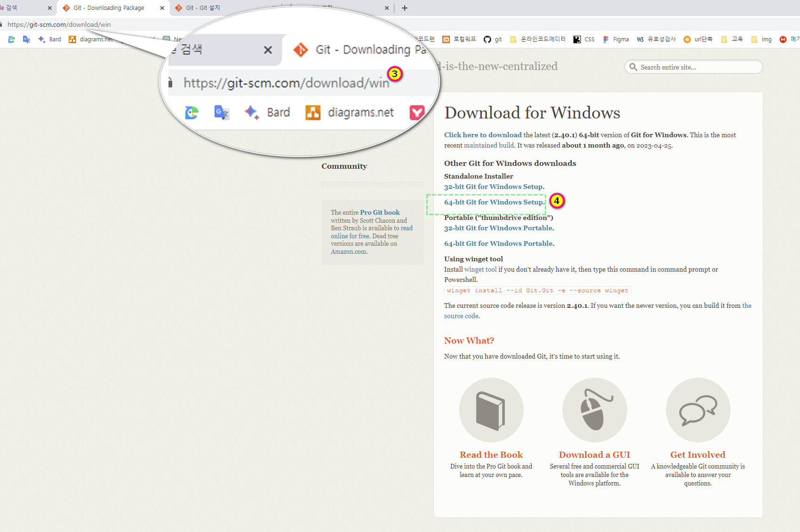
Task: Close the Git - Downloading Package tab
Action: pyautogui.click(x=162, y=8)
